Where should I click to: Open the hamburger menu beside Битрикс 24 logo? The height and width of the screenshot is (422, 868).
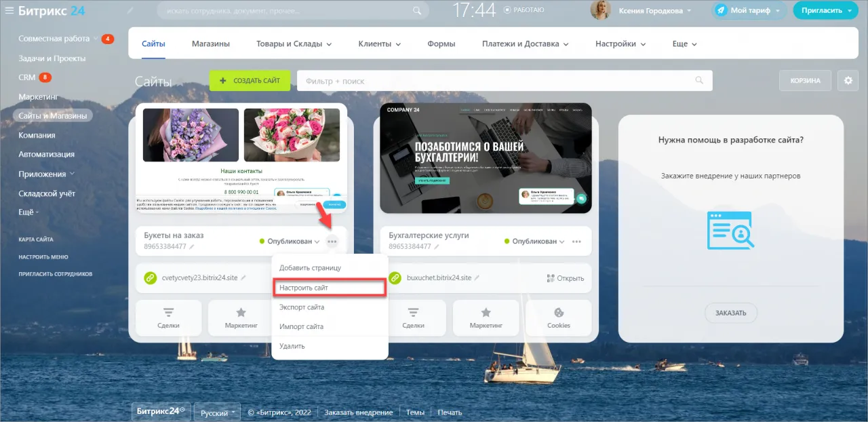(9, 10)
